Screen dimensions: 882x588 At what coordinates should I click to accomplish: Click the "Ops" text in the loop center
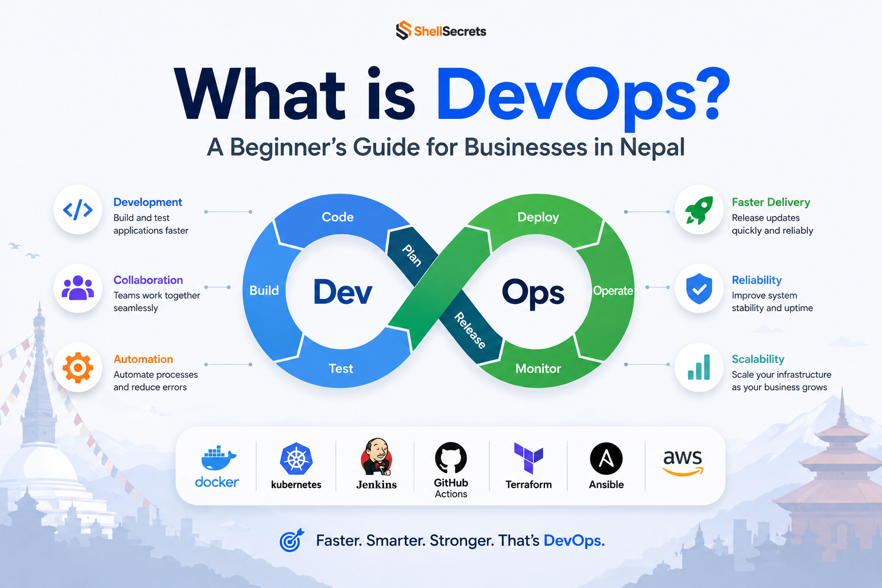point(533,294)
